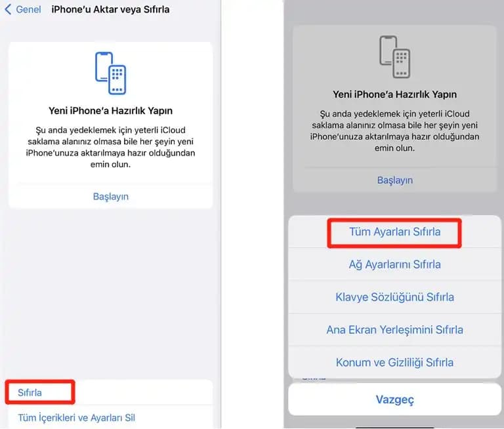The height and width of the screenshot is (429, 504).
Task: Tap the iCloud description text in left card
Action: (110, 147)
